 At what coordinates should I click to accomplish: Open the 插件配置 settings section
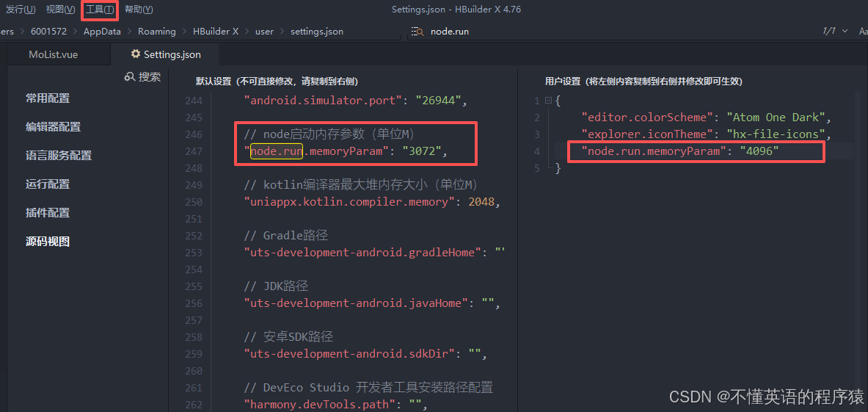coord(48,213)
